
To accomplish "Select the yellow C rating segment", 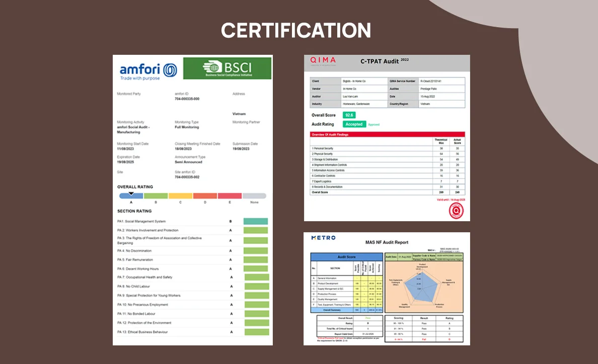I will pos(180,196).
